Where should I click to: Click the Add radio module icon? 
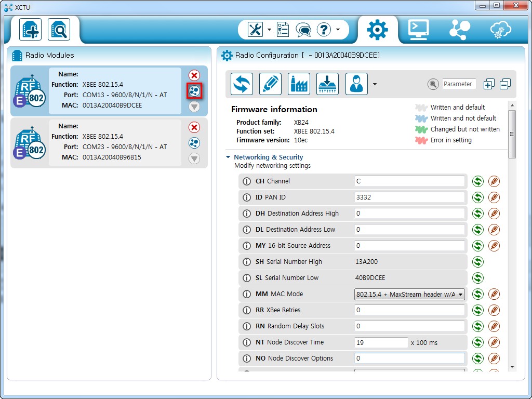pos(30,30)
